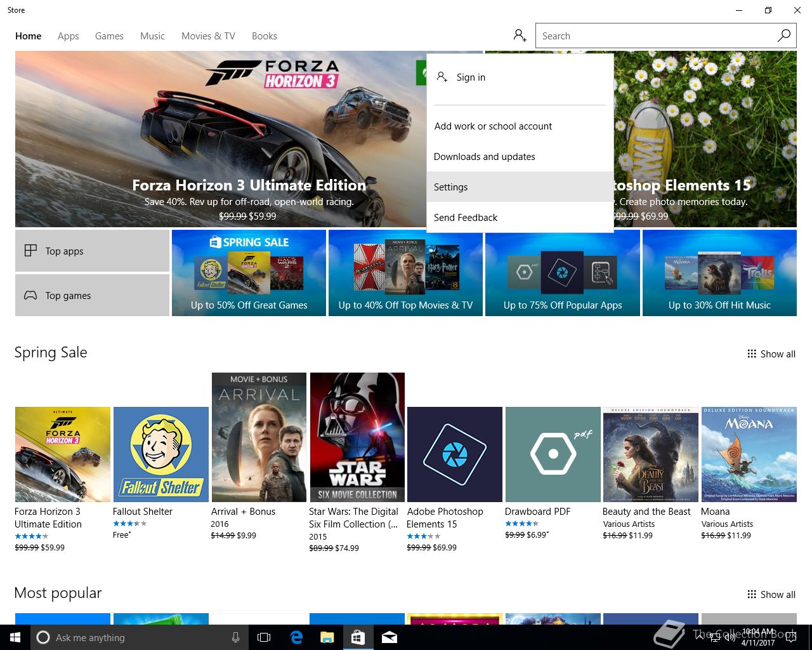812x650 pixels.
Task: Open Downloads and updates
Action: point(520,156)
